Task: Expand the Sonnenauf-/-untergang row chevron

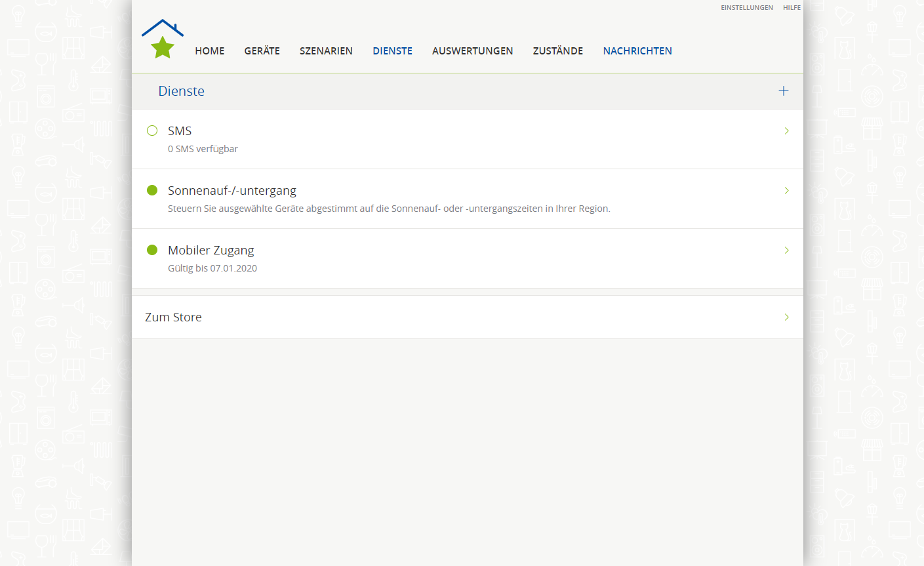Action: point(786,191)
